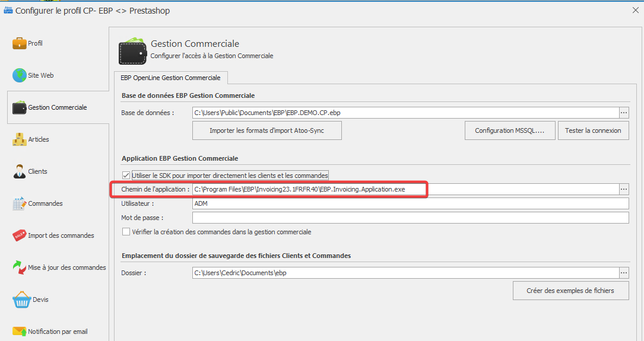Click the Atoo-Sync title bar icon
Image resolution: width=644 pixels, height=341 pixels.
point(8,10)
